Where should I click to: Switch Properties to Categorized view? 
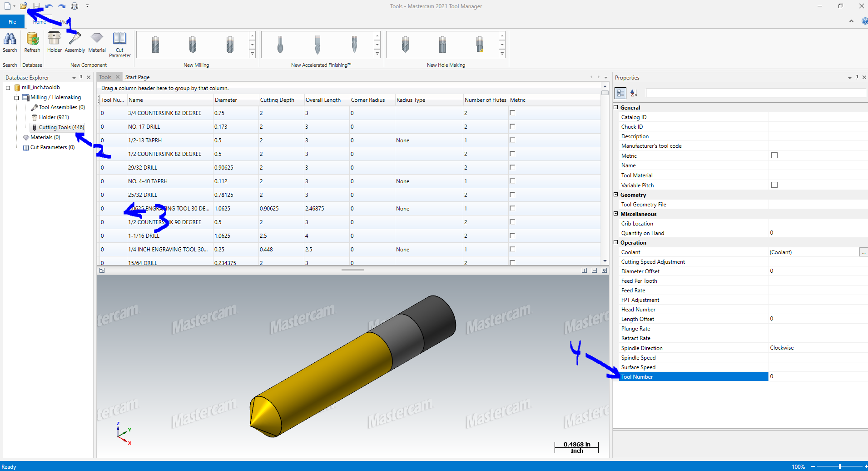click(620, 93)
